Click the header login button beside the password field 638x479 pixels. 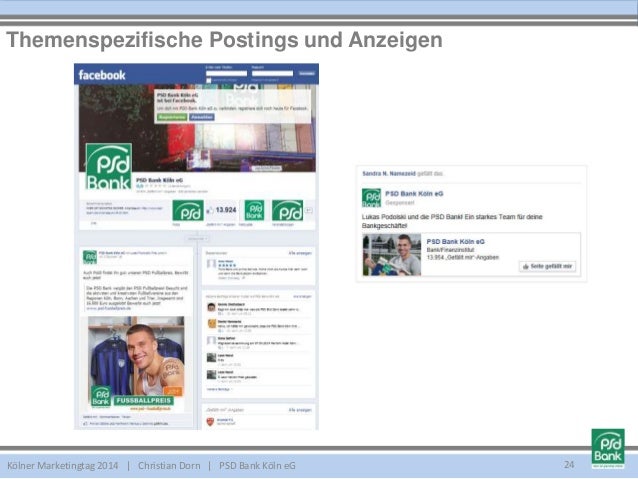click(x=307, y=73)
